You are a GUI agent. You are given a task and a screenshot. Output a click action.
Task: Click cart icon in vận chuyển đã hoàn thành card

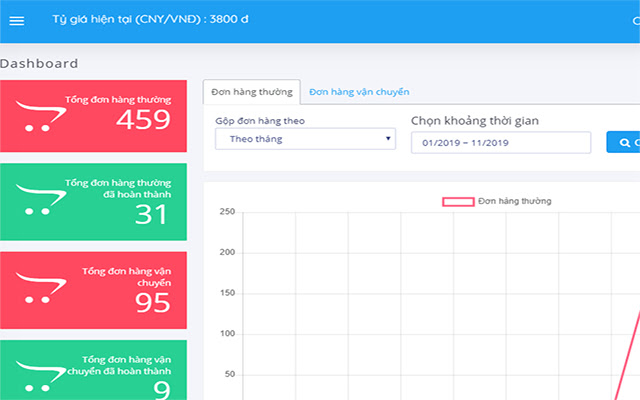[39, 376]
